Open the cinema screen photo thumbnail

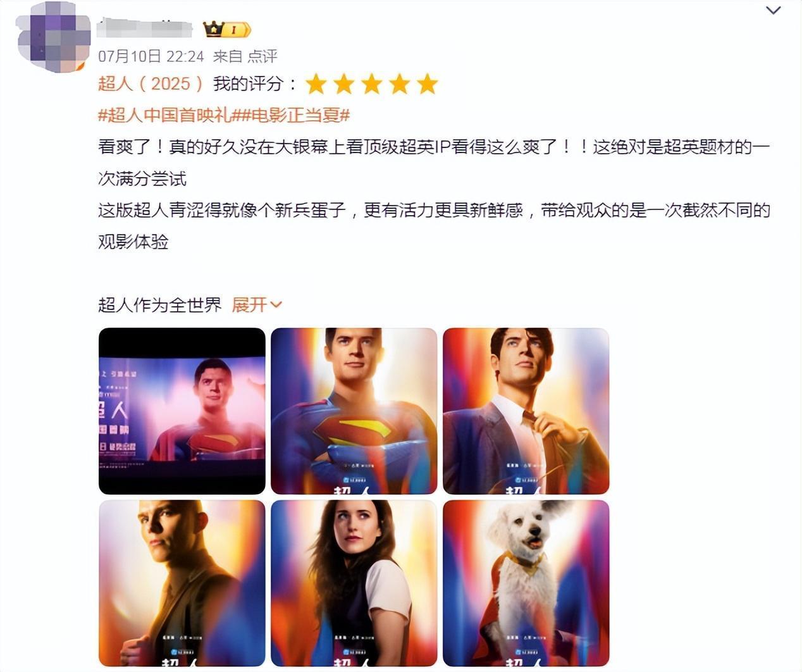(x=182, y=411)
